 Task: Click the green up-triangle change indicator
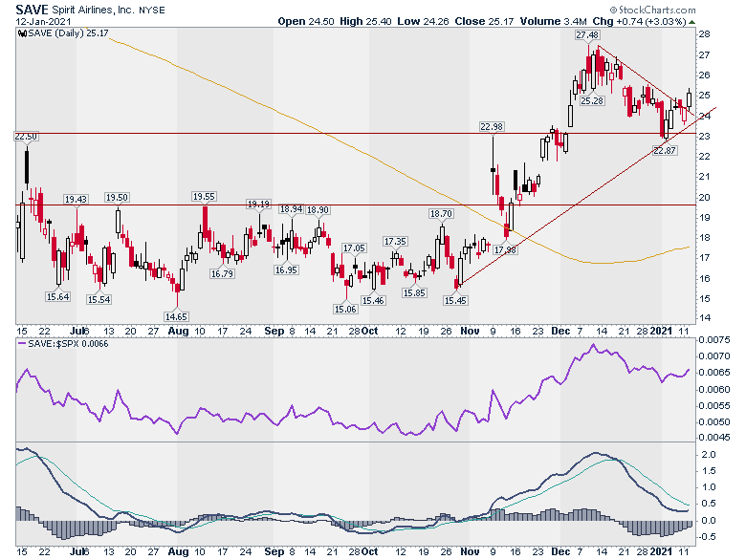pos(691,22)
